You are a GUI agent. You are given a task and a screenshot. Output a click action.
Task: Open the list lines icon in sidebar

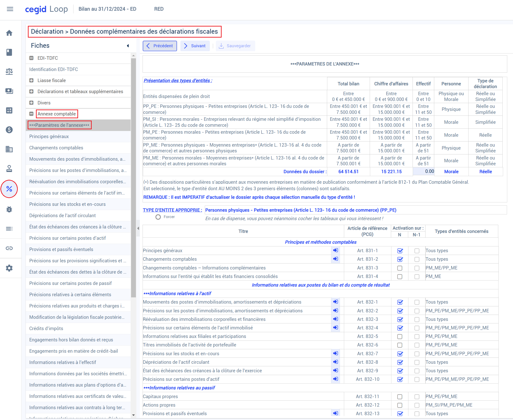9,229
